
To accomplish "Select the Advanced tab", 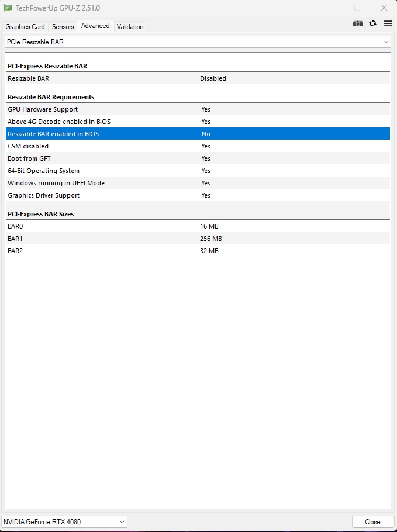I will point(95,26).
